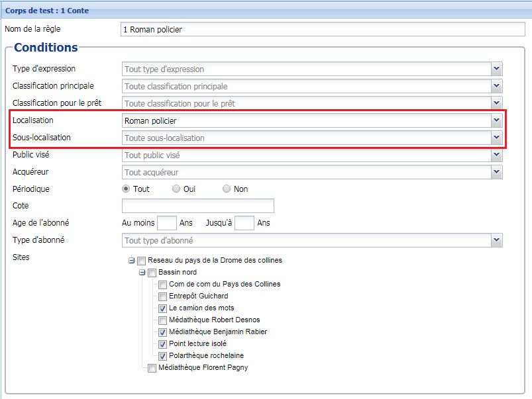Screen dimensions: 532x399
Task: Check the Entrepôt Guichard checkbox
Action: click(163, 296)
